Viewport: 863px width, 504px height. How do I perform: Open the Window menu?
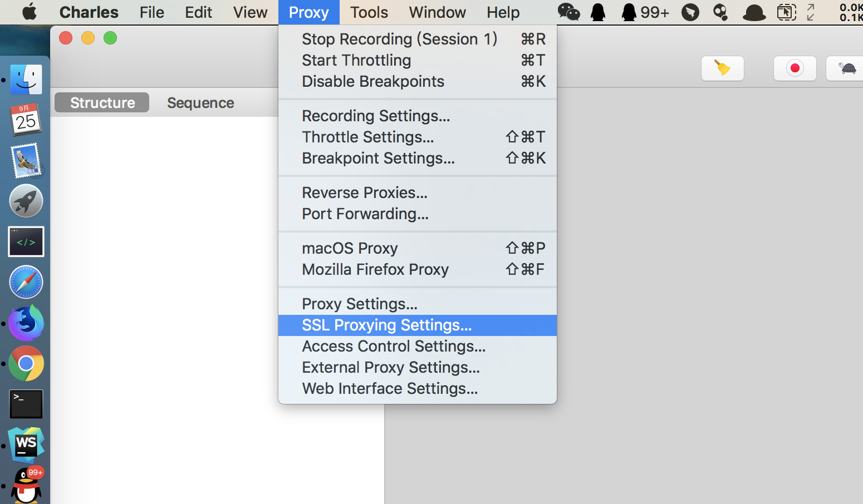pos(438,12)
